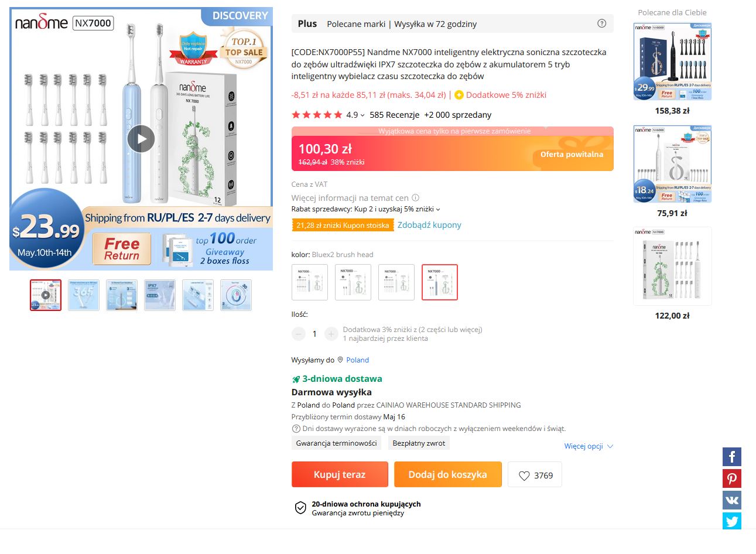Play the product video
The image size is (756, 554).
141,139
